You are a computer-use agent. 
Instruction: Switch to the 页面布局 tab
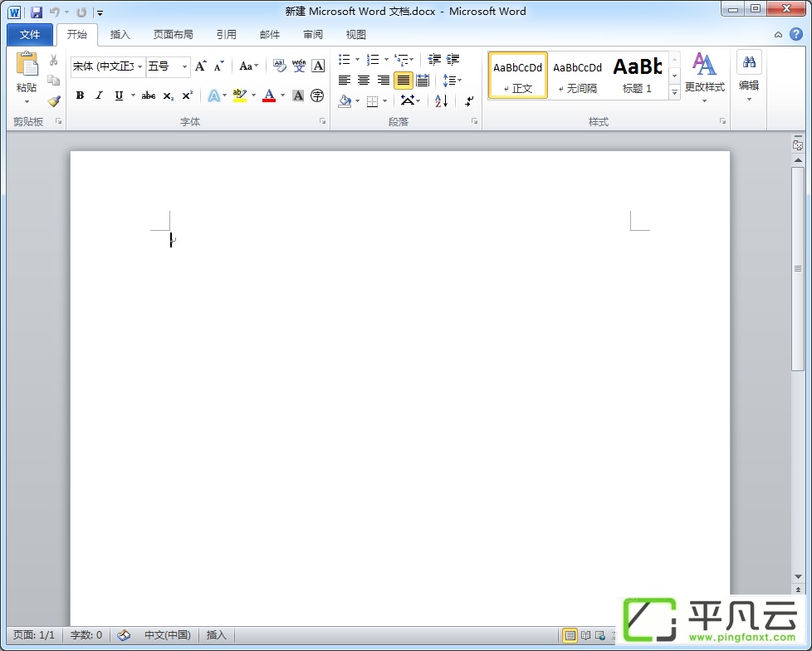pos(173,35)
